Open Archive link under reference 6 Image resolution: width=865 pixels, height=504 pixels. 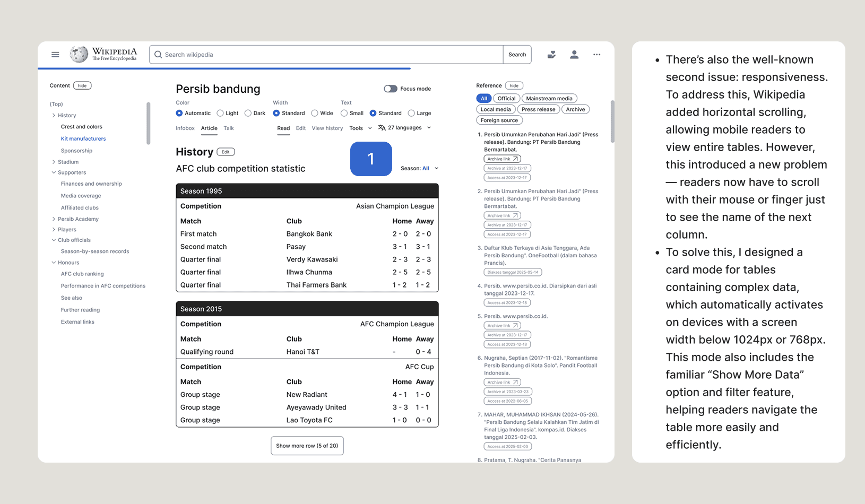pyautogui.click(x=502, y=382)
